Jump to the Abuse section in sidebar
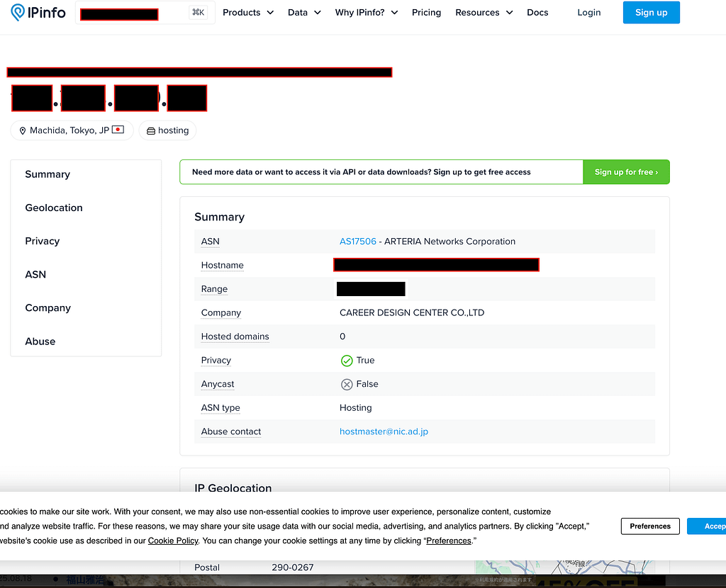The height and width of the screenshot is (588, 726). point(40,341)
